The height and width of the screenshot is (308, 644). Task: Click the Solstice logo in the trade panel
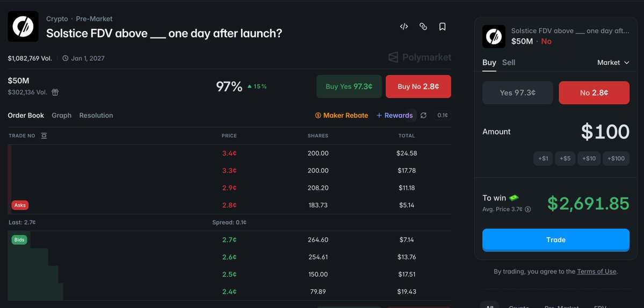tap(494, 36)
